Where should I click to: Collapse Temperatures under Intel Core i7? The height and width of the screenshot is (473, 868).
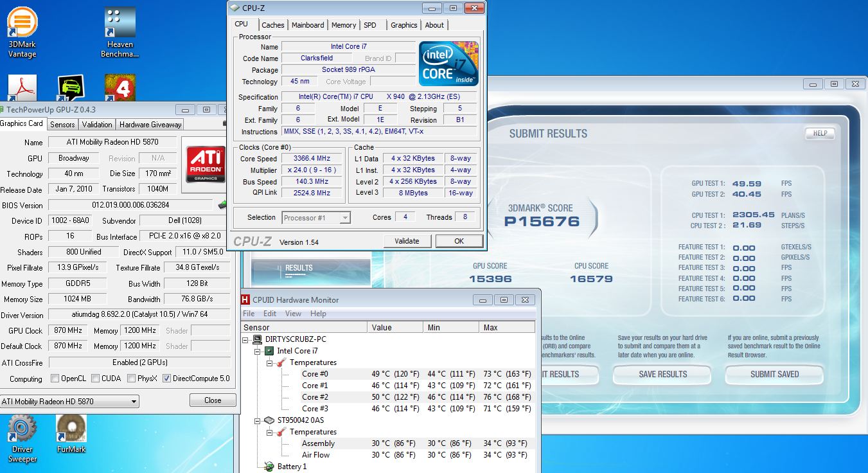tap(270, 362)
